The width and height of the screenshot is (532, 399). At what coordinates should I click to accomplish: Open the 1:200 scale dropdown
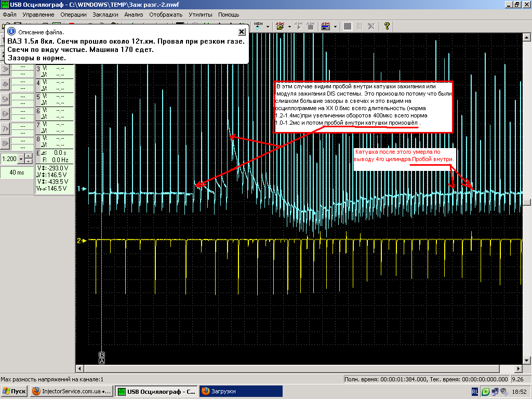point(21,159)
